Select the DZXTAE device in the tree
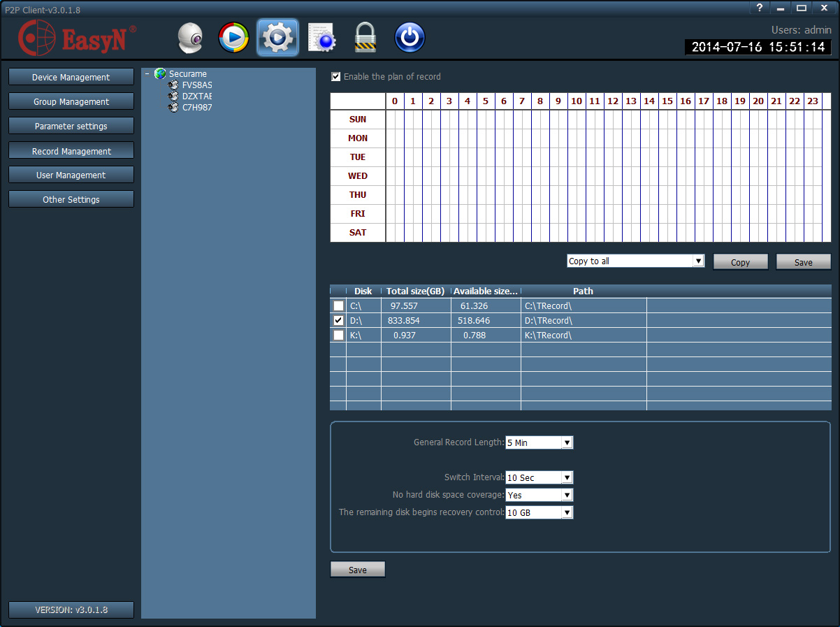Screen dimensions: 840x627 point(196,96)
